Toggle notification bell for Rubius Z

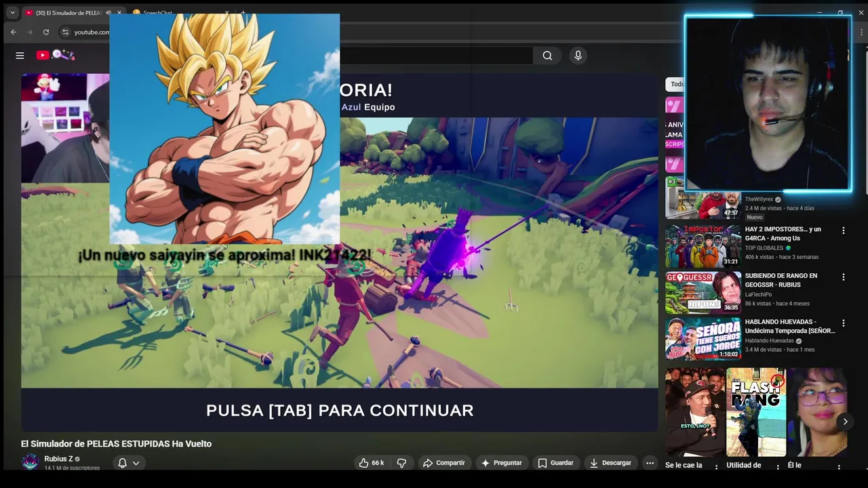[123, 463]
